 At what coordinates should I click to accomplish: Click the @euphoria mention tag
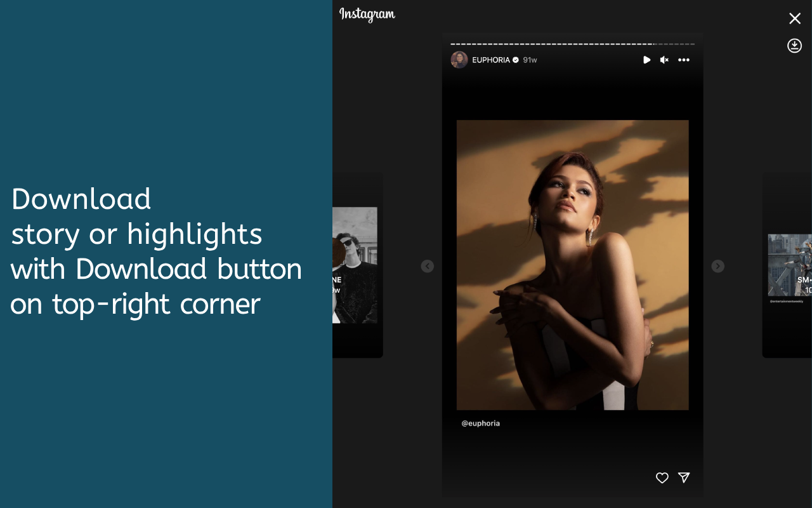[x=480, y=423]
